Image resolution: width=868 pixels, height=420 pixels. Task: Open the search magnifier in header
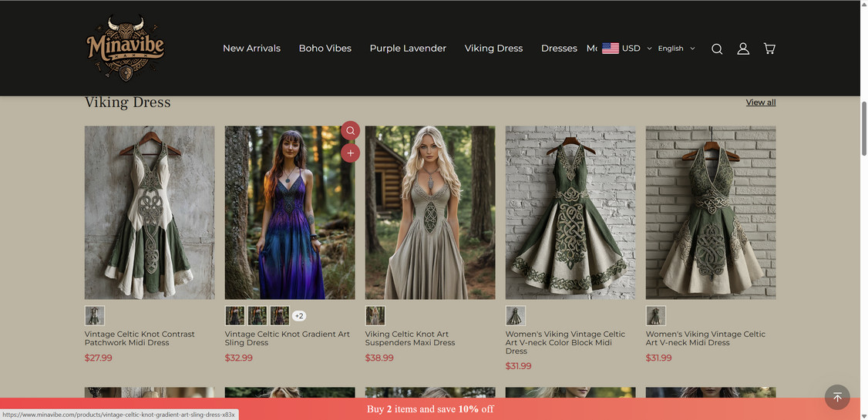pos(717,49)
